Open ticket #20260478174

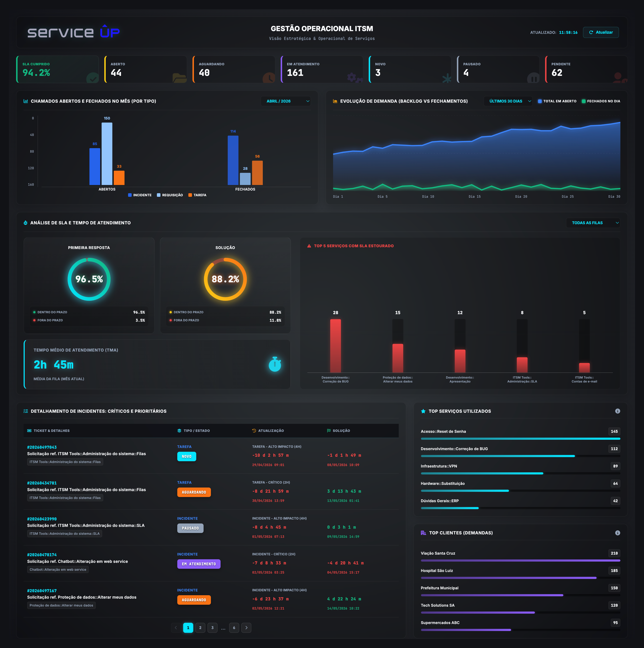tap(42, 555)
